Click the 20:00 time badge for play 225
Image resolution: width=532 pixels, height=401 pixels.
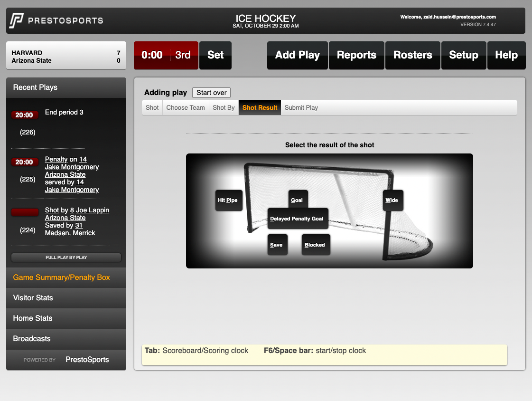[24, 162]
